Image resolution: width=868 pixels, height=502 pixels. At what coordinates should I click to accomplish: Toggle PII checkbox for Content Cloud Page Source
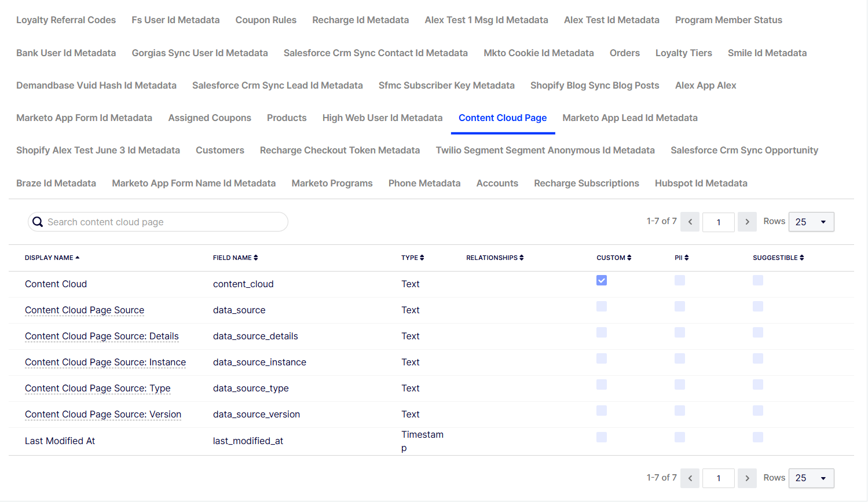click(x=680, y=306)
